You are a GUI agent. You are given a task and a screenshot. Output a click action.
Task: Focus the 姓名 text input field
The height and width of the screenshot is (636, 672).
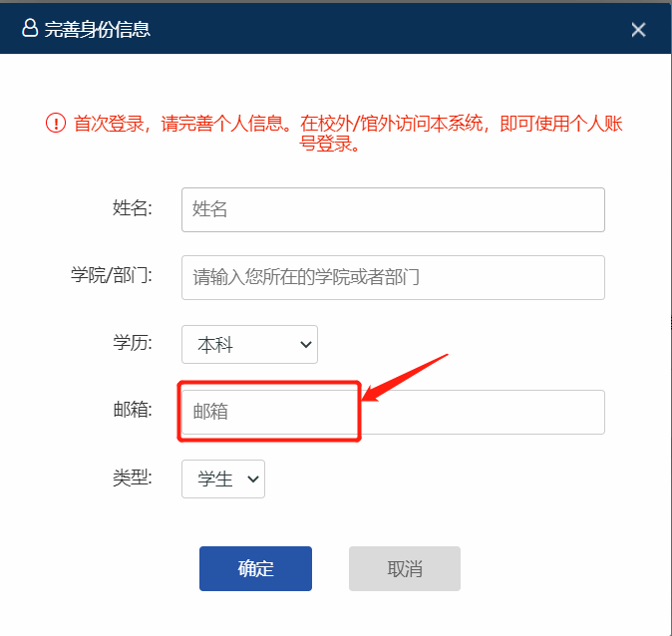(393, 209)
